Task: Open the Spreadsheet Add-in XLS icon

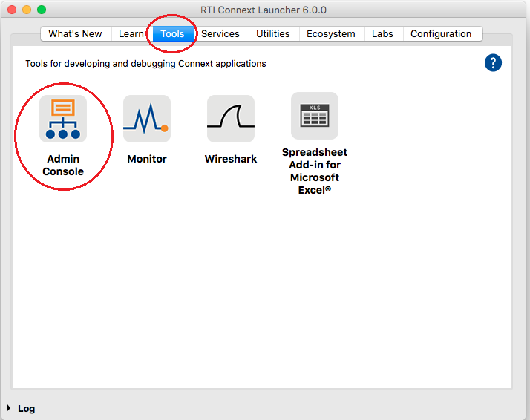Action: coord(315,116)
